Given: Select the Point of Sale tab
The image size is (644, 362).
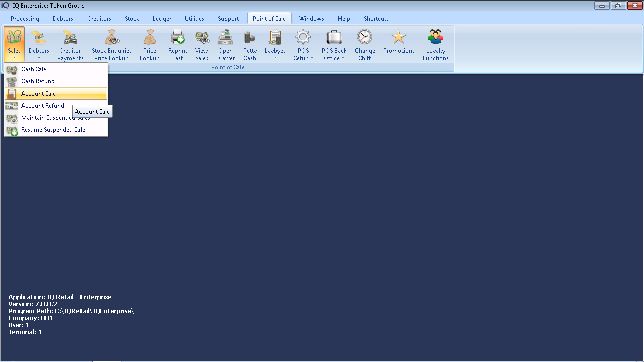Looking at the screenshot, I should point(269,19).
